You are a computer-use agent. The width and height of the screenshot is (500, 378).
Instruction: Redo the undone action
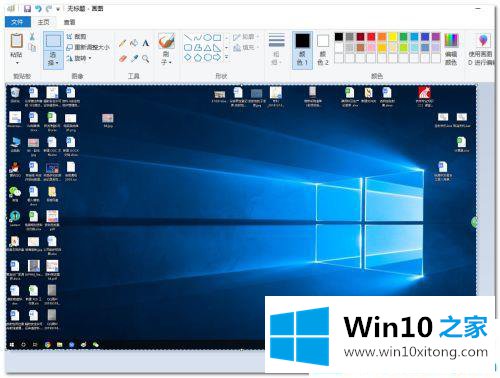(49, 8)
